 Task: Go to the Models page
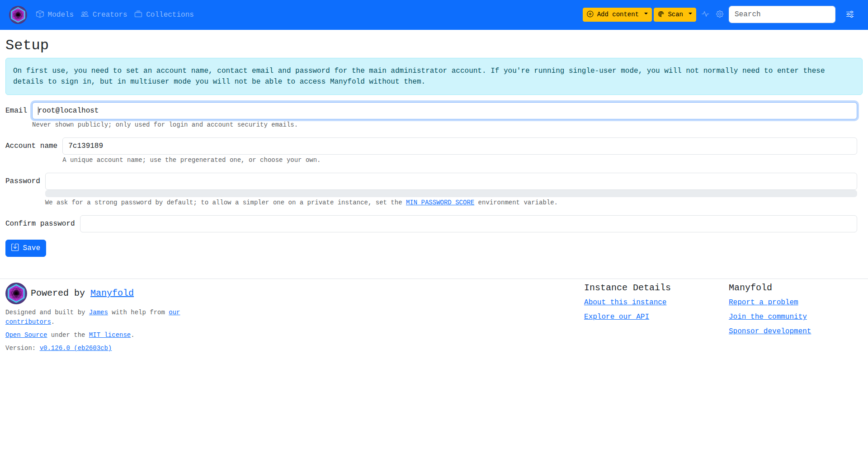(55, 14)
